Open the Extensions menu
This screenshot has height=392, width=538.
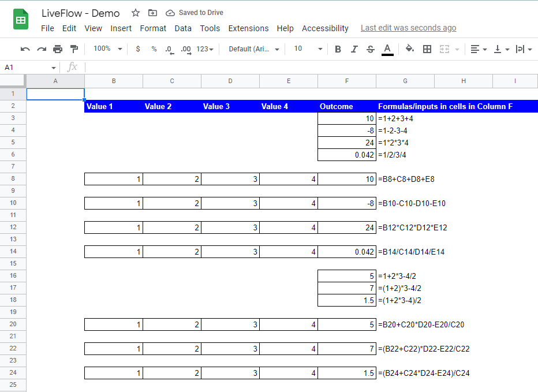(x=248, y=28)
